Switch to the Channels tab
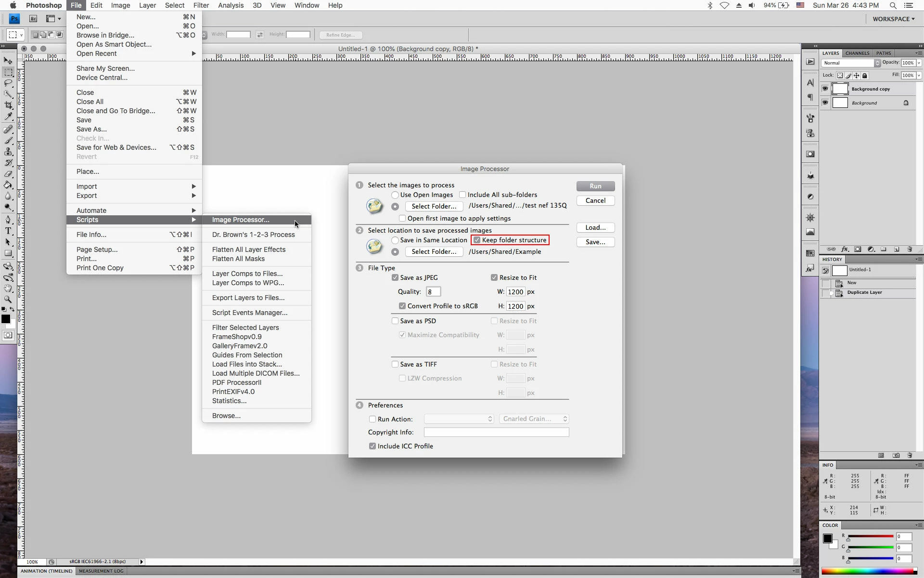The width and height of the screenshot is (924, 578). (x=857, y=53)
